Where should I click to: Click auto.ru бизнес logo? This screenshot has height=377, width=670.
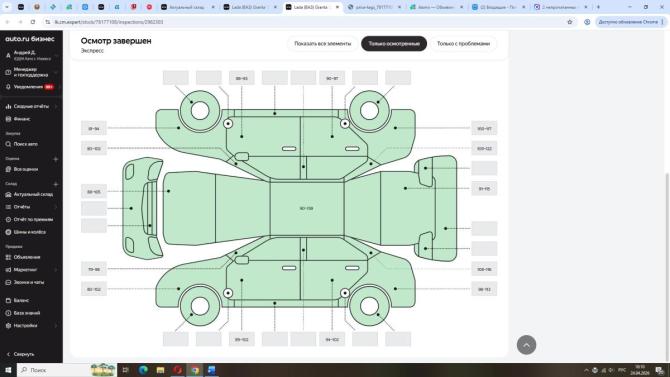tap(30, 39)
